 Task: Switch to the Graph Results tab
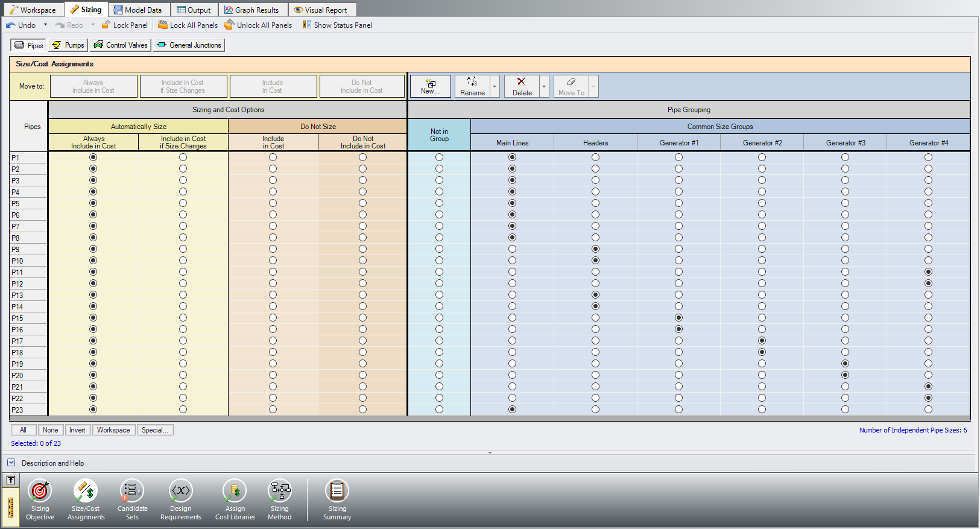pos(251,10)
